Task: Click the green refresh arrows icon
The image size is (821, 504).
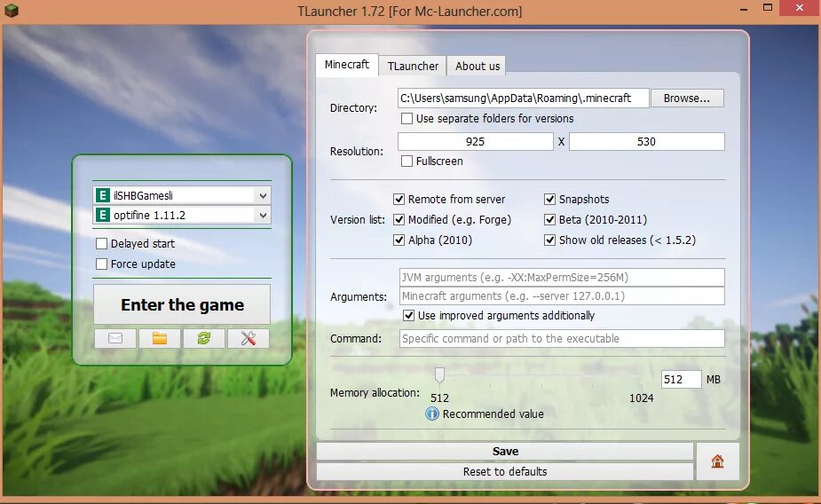Action: pos(203,338)
